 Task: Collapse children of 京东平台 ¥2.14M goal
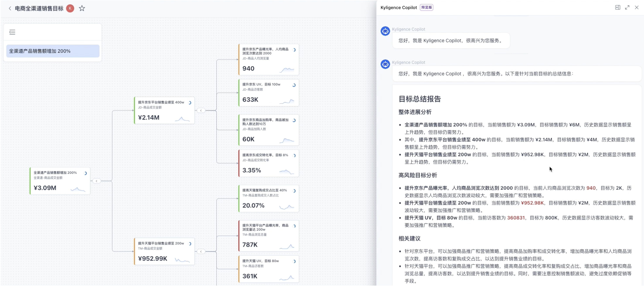tap(201, 110)
